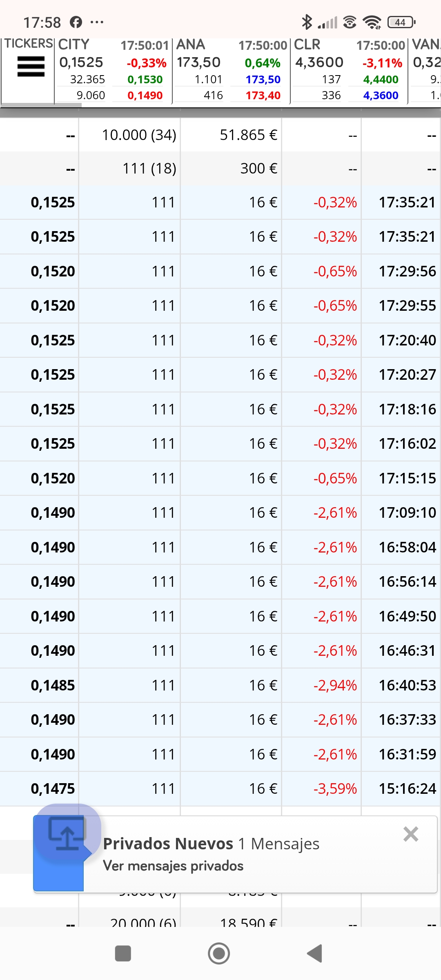This screenshot has height=980, width=441.
Task: Select the ANA ticker card
Action: coord(231,71)
